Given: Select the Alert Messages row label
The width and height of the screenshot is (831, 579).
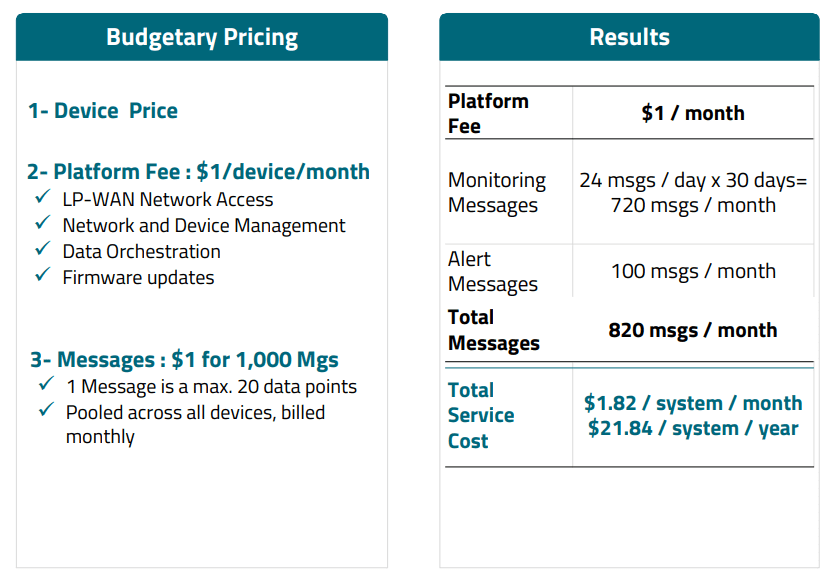Looking at the screenshot, I should (x=493, y=271).
